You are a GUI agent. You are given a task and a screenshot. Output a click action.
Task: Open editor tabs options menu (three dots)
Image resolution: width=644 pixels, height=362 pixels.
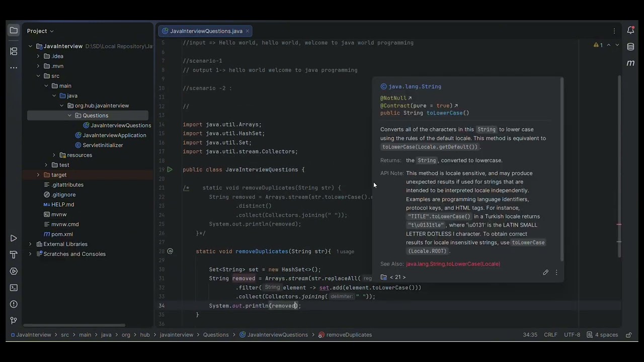click(614, 31)
